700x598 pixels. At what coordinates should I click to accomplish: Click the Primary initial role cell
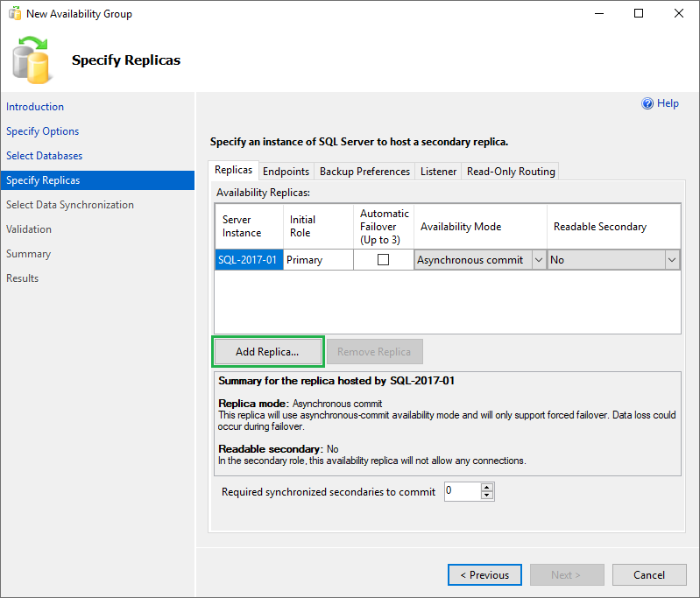[x=318, y=260]
